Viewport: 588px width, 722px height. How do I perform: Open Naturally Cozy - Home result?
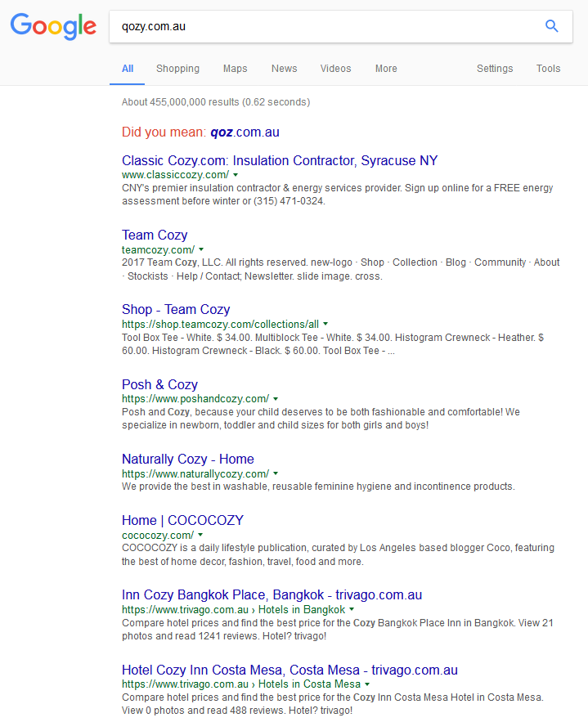click(188, 459)
